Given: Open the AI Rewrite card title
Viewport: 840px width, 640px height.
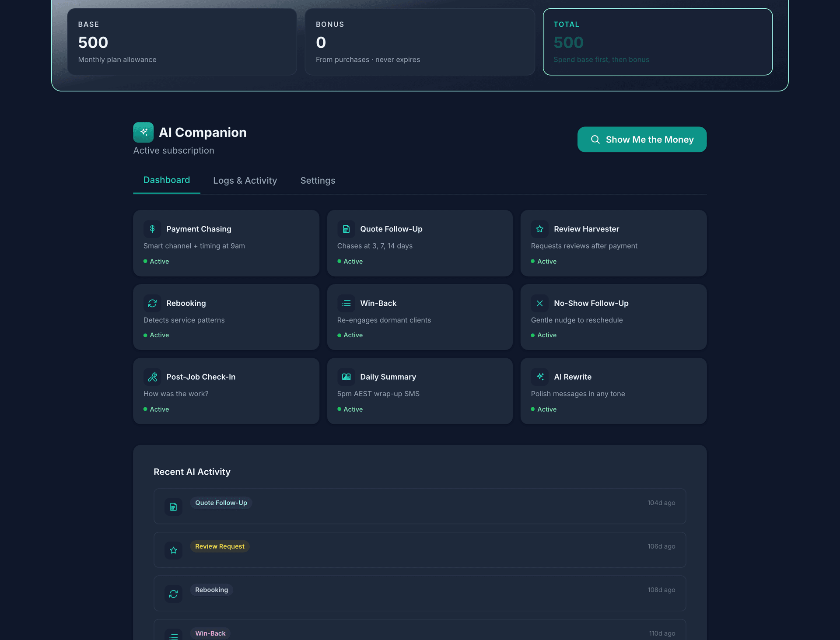Looking at the screenshot, I should [x=573, y=377].
